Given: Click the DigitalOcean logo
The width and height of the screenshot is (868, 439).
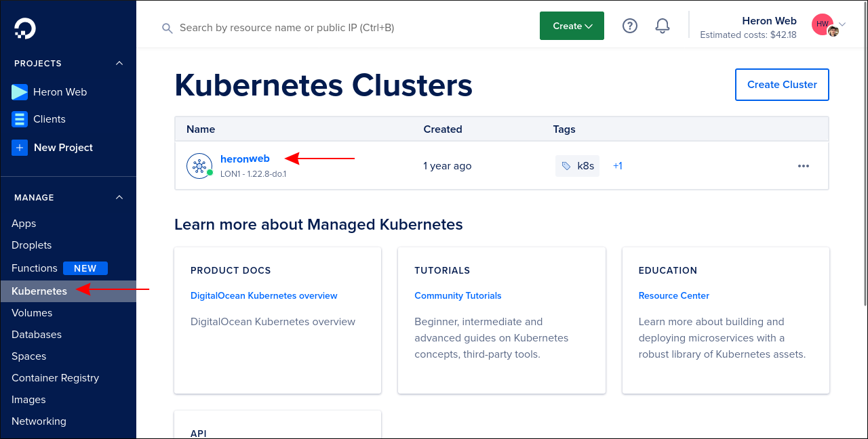Looking at the screenshot, I should coord(24,28).
